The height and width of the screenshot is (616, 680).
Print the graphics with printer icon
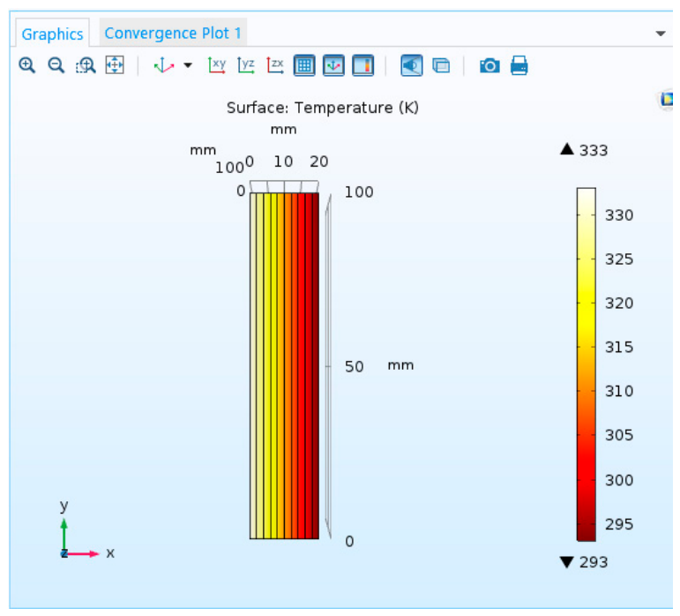coord(519,65)
